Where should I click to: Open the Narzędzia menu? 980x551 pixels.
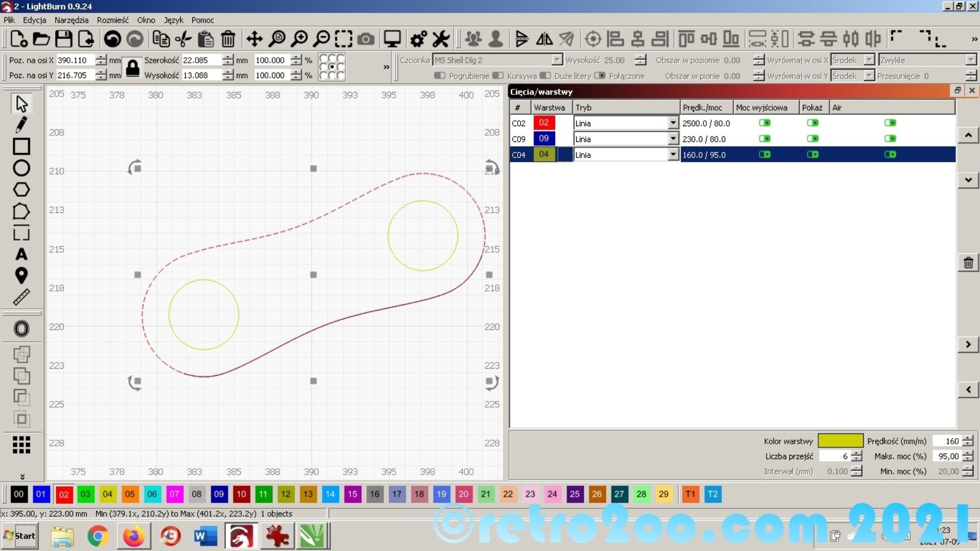(x=71, y=20)
